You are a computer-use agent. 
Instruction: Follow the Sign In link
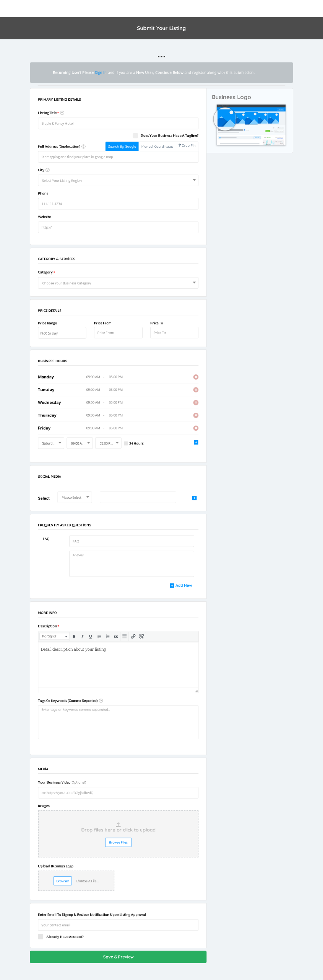click(x=101, y=73)
